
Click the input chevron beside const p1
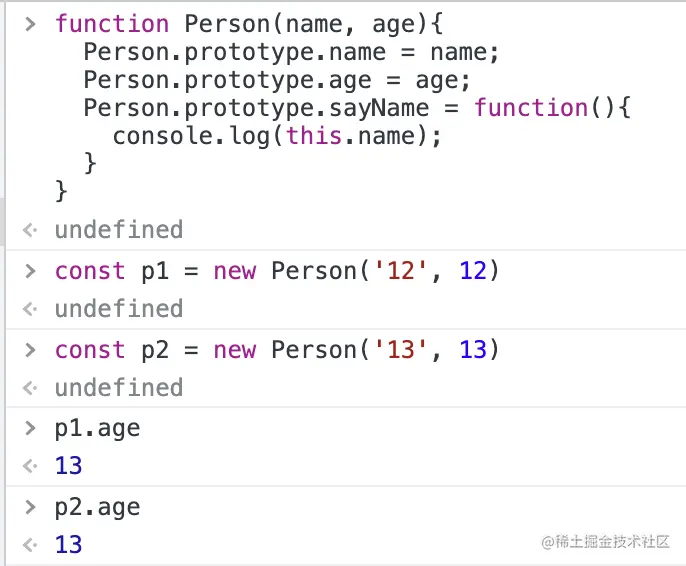tap(30, 271)
